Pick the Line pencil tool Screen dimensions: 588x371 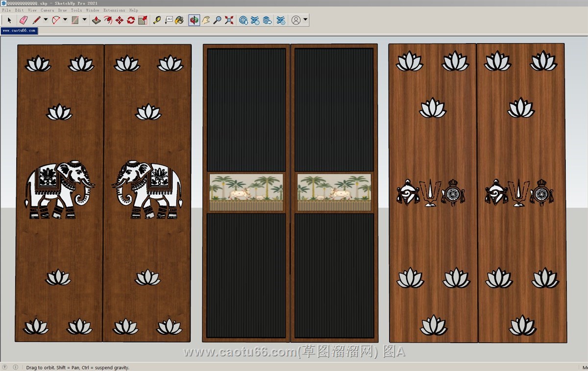point(37,20)
